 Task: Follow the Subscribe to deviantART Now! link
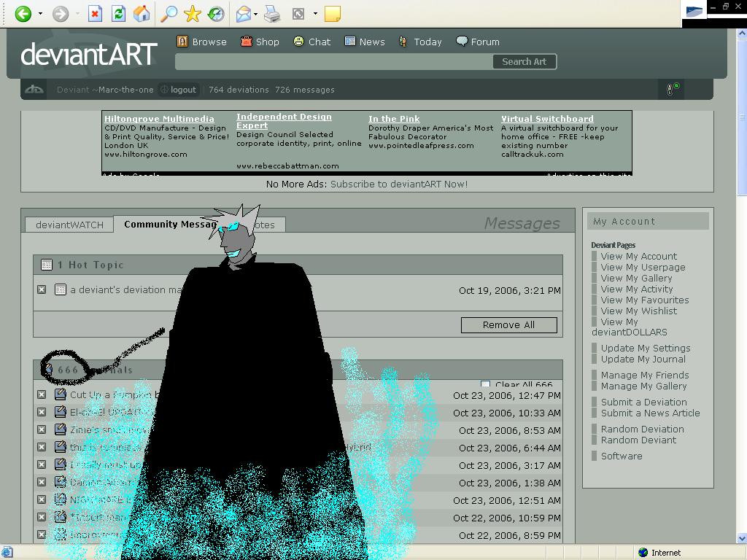399,184
